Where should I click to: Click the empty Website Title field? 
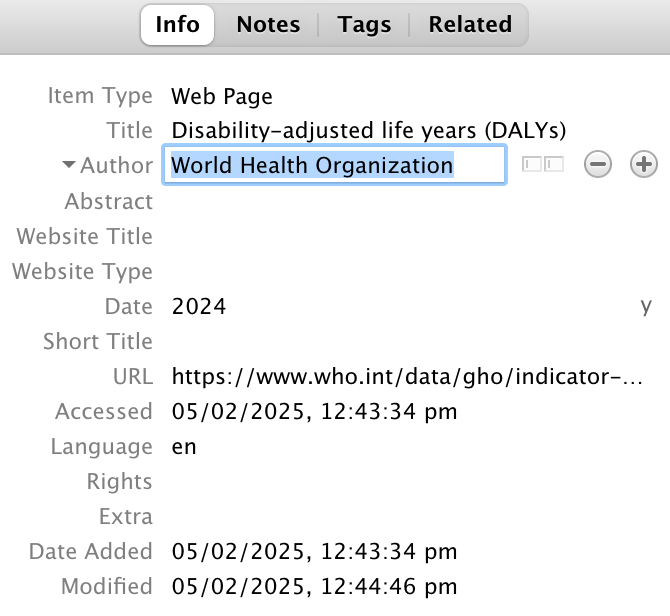(410, 236)
